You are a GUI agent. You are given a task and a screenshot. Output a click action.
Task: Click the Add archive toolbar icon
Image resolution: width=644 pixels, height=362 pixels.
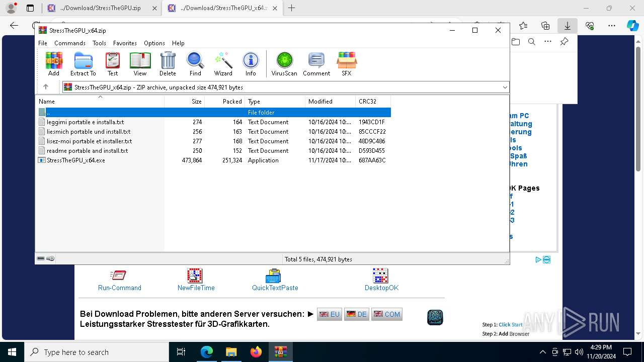pyautogui.click(x=54, y=64)
